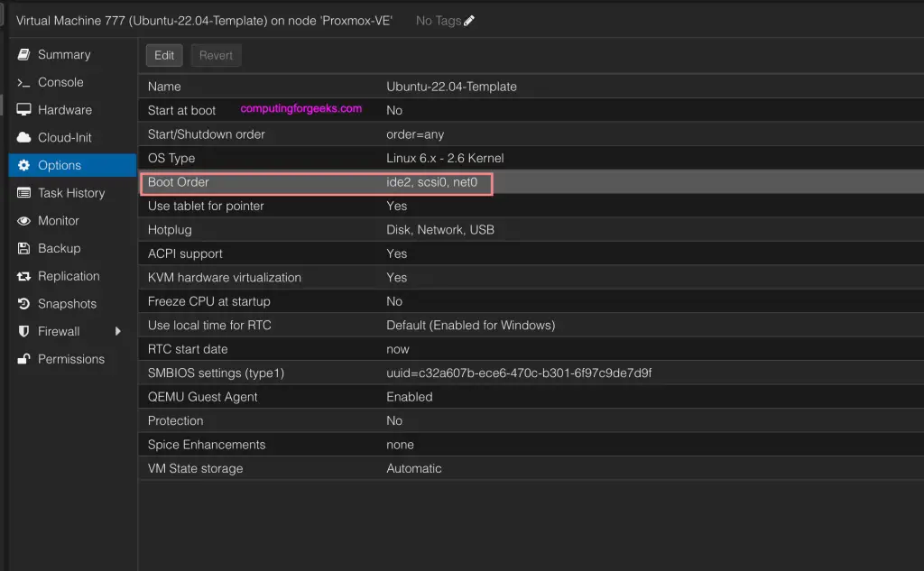This screenshot has width=924, height=571.
Task: Click the Replication arrows icon
Action: tap(23, 276)
